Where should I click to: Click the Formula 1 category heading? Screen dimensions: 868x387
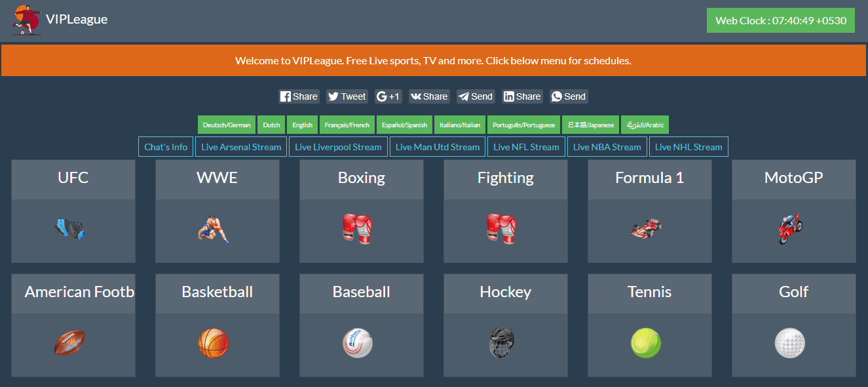coord(650,178)
